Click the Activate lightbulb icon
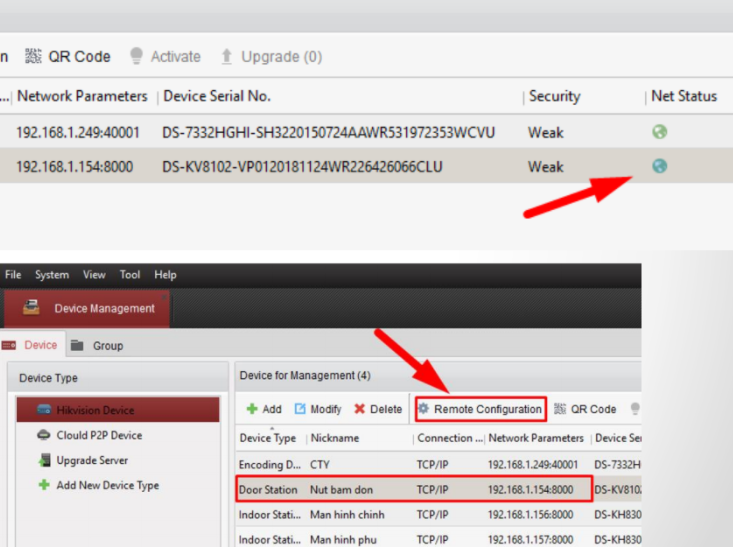 [x=137, y=57]
